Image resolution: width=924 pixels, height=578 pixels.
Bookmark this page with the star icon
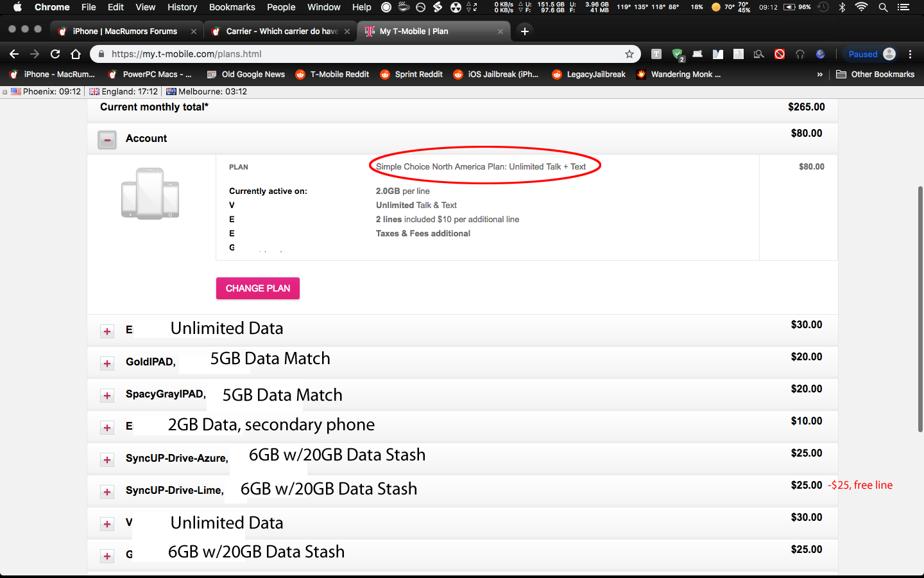pyautogui.click(x=629, y=54)
